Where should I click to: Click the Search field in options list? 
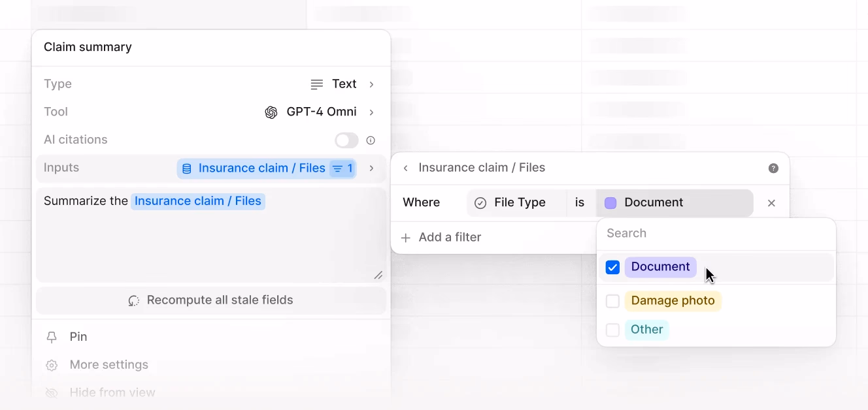click(716, 234)
